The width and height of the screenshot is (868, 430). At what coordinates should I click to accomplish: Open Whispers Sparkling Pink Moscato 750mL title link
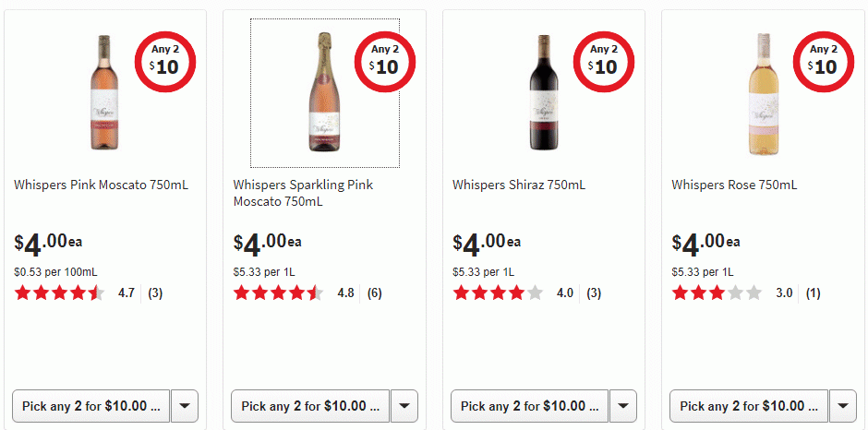coord(303,193)
